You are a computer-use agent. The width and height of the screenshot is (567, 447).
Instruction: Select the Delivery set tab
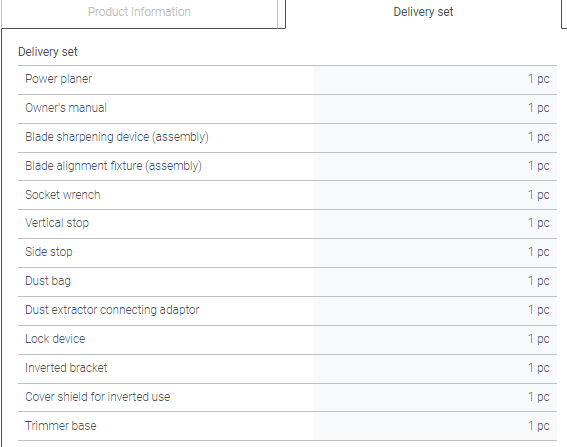point(423,12)
